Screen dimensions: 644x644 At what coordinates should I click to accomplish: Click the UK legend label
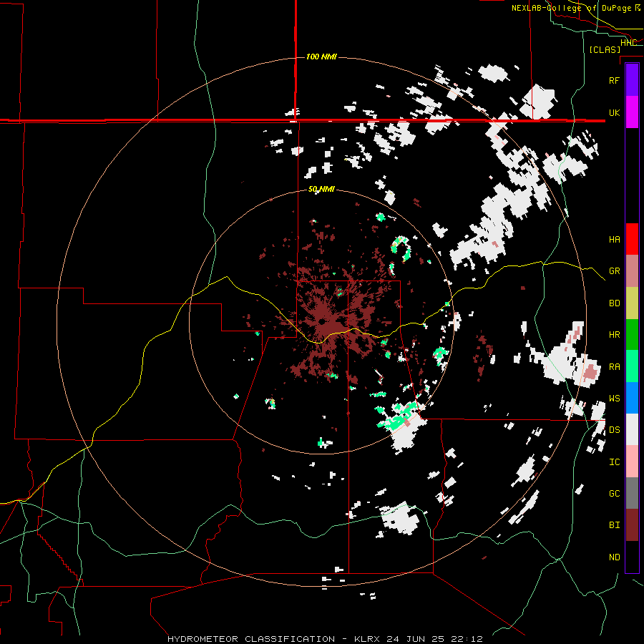[614, 112]
